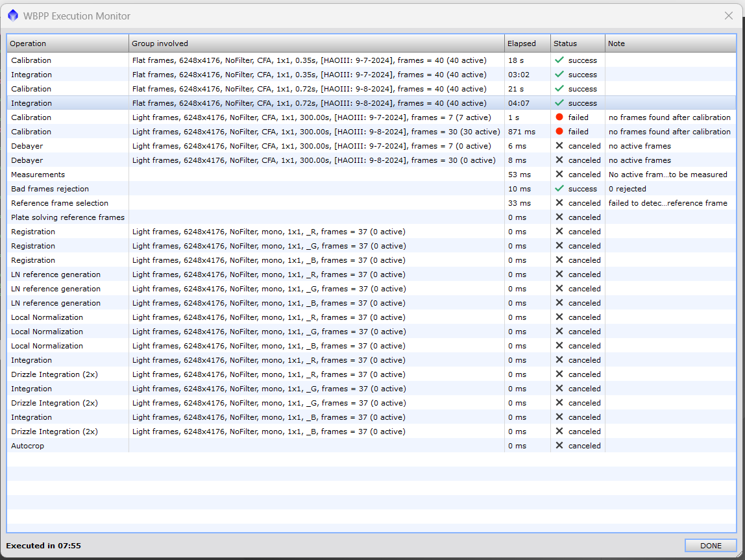The width and height of the screenshot is (745, 560).
Task: Click the 871 ms elapsed value
Action: [522, 132]
